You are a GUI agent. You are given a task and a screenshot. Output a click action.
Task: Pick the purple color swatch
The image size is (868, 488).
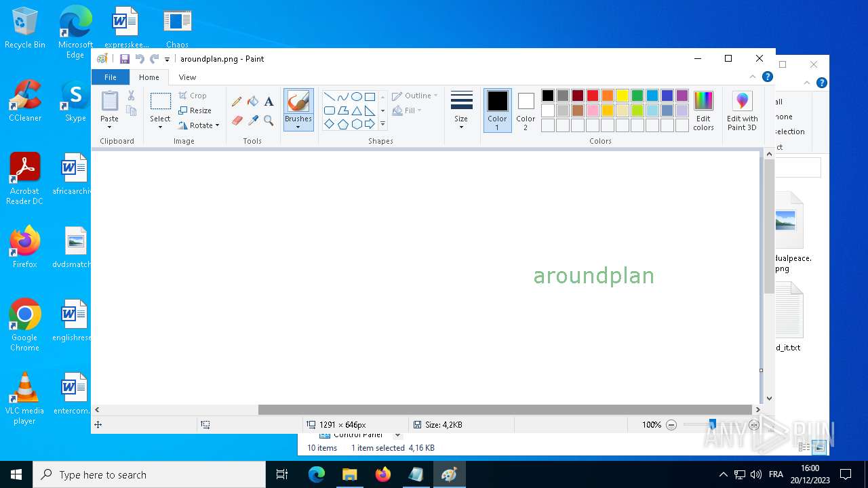click(x=682, y=96)
